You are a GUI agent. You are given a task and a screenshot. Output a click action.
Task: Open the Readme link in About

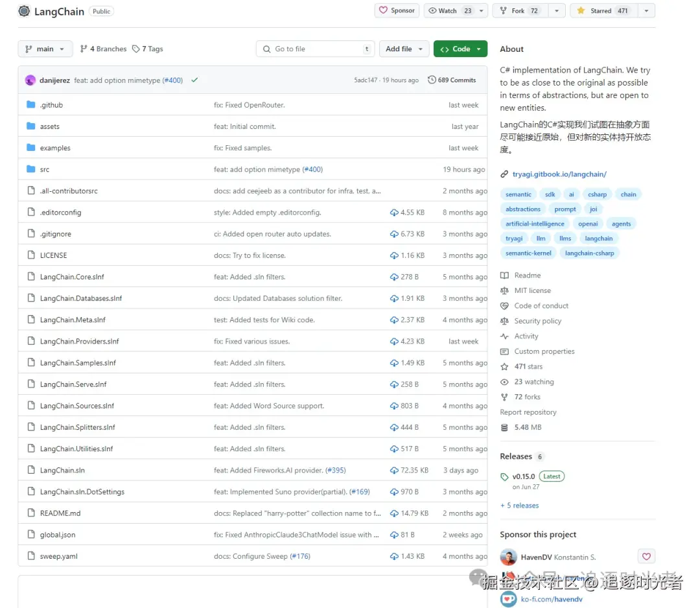[527, 275]
